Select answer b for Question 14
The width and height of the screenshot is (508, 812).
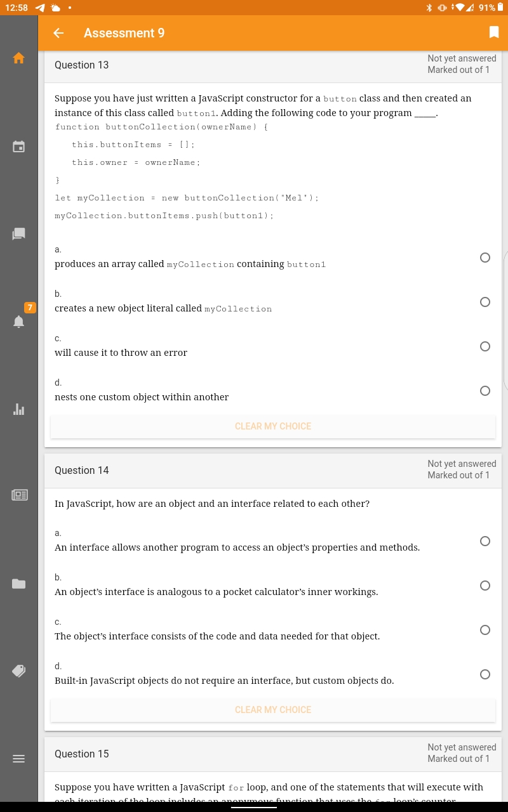point(485,586)
